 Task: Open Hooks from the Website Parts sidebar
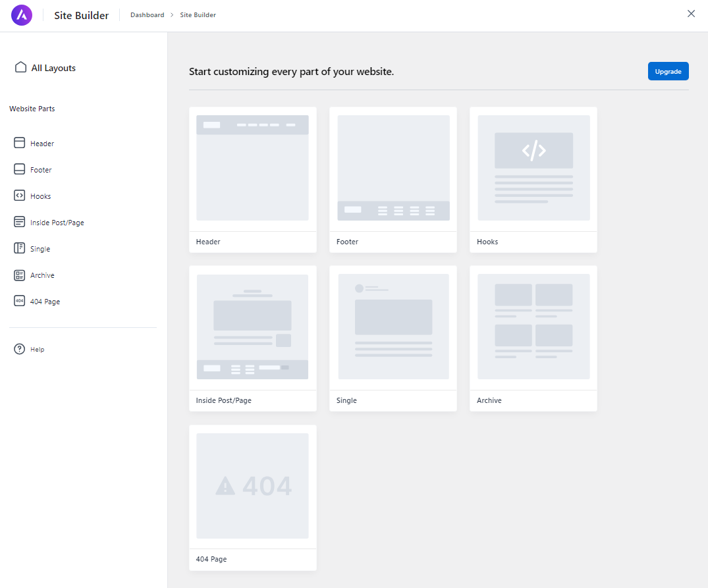(x=18, y=196)
